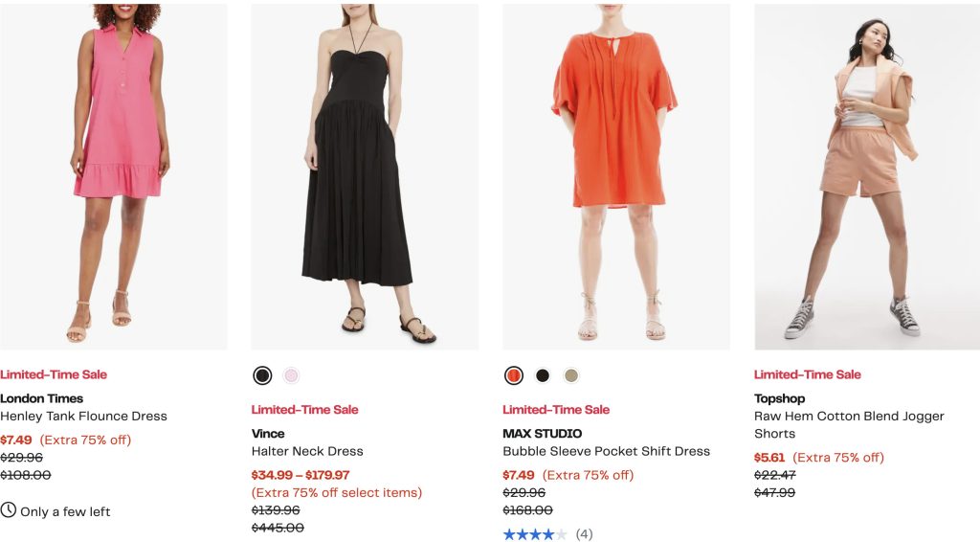
Task: View the Topshop Jogger Shorts product photo
Action: (867, 177)
